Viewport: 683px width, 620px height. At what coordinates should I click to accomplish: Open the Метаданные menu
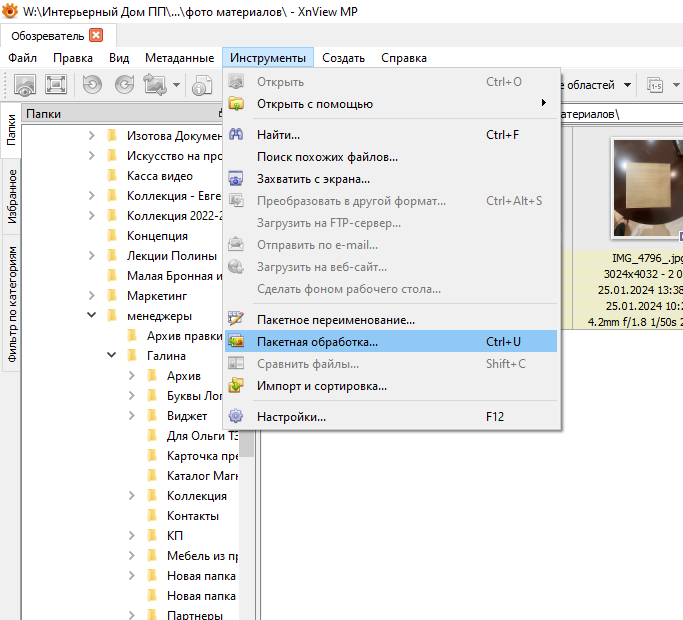[x=179, y=58]
